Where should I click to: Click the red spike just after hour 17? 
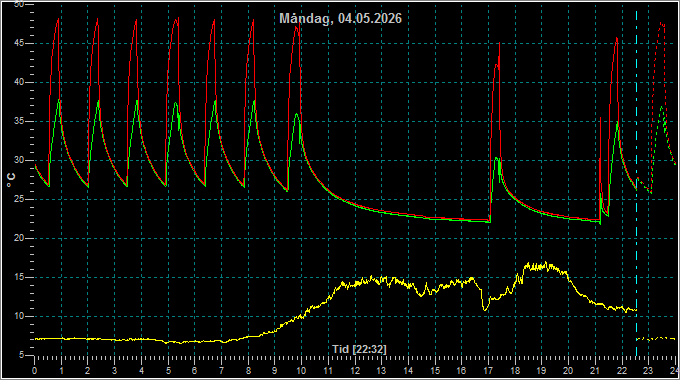(x=500, y=43)
